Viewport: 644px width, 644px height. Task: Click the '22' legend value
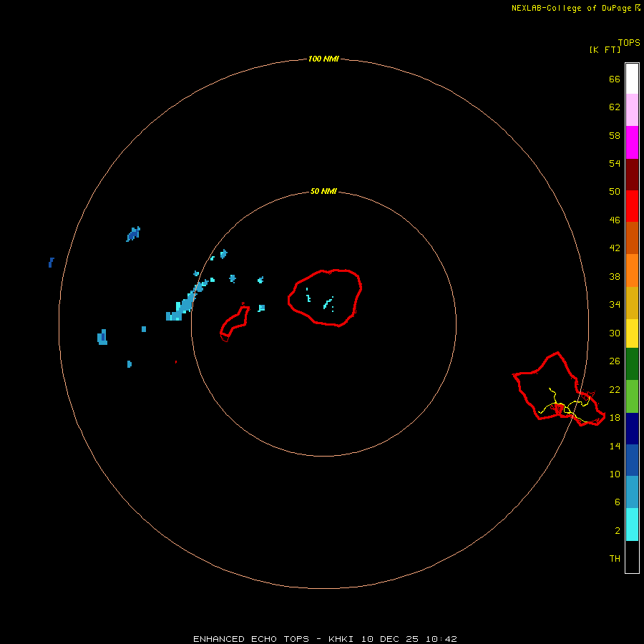pos(615,389)
